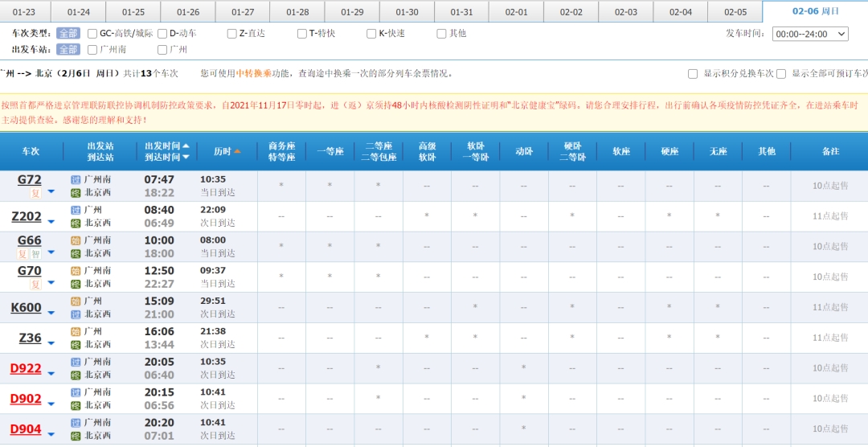This screenshot has width=868, height=447.
Task: Click the 智 icon under train G66
Action: (35, 254)
